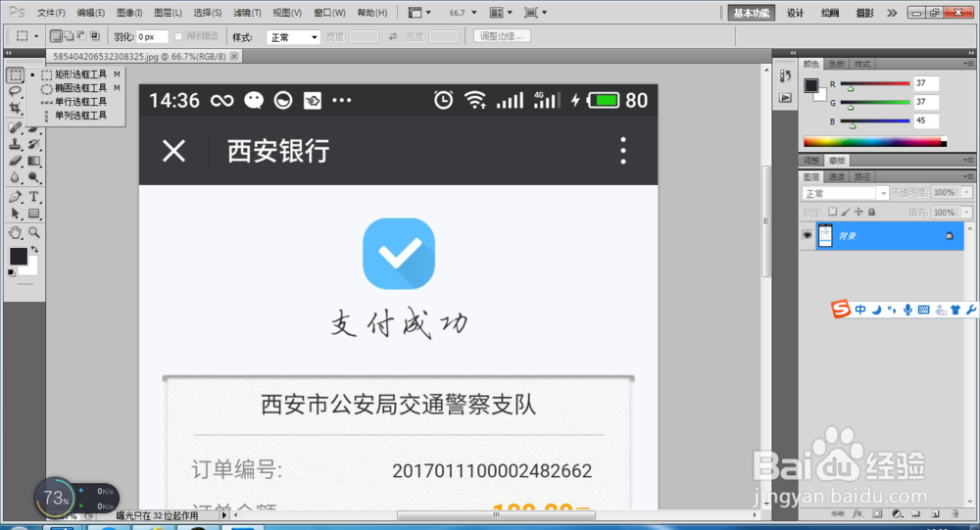Viewport: 980px width, 530px height.
Task: Open the tool preset picker arrow
Action: (x=36, y=36)
